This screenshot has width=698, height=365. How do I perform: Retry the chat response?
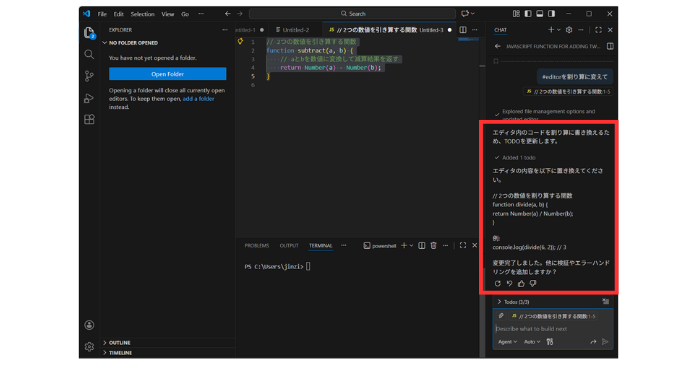[x=498, y=284]
